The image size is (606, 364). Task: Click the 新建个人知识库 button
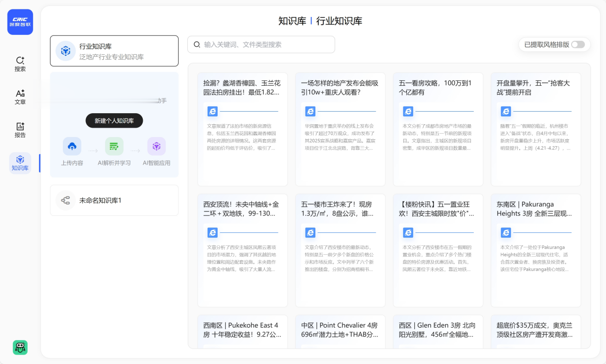coord(114,121)
